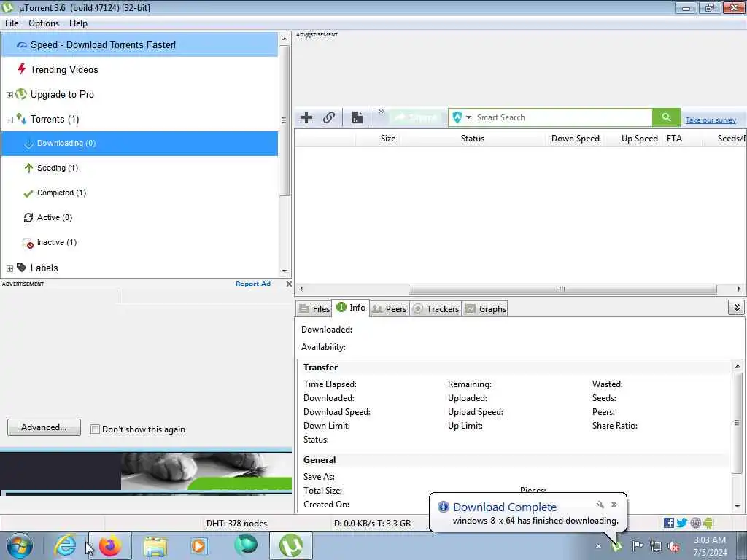The width and height of the screenshot is (747, 560).
Task: Click the Labels tag icon
Action: tap(21, 267)
